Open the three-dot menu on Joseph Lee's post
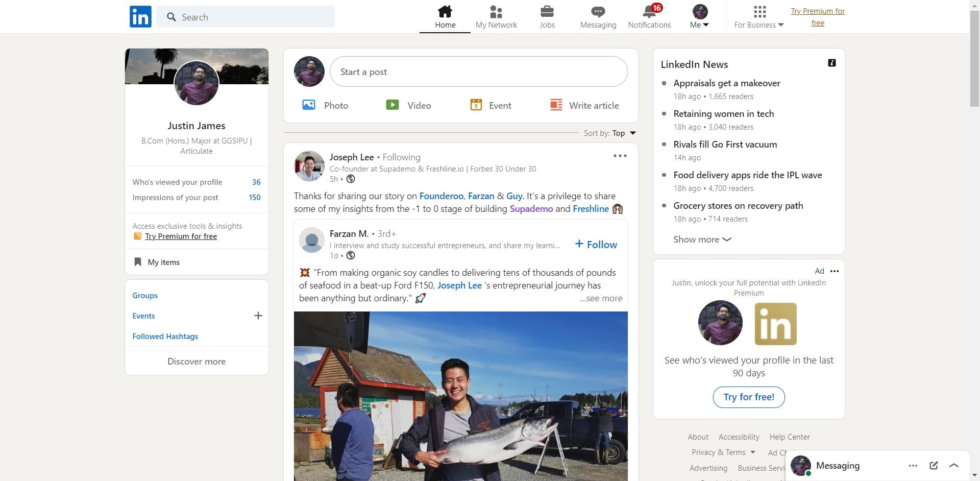This screenshot has height=481, width=980. pos(620,156)
